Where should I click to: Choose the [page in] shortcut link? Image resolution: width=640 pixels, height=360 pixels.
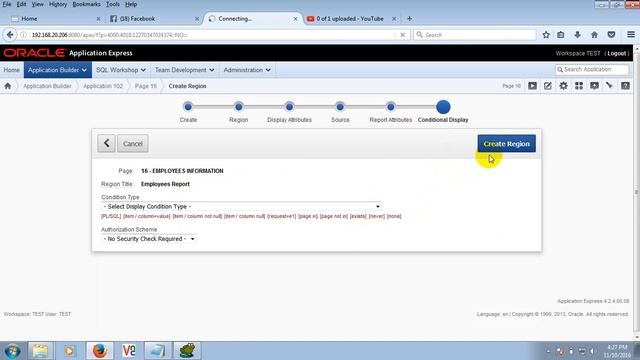(308, 216)
